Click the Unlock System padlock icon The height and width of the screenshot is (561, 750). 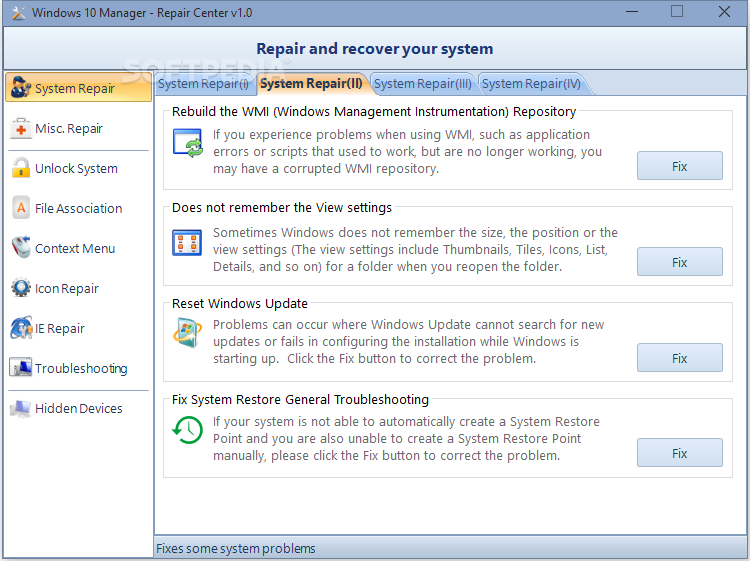click(21, 168)
